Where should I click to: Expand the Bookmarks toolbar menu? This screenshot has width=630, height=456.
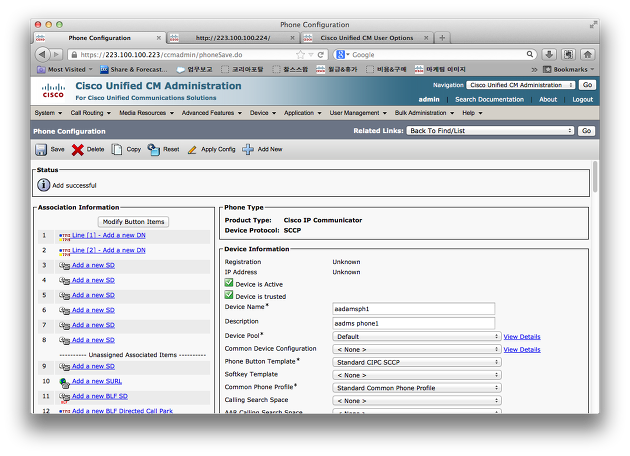pos(569,70)
